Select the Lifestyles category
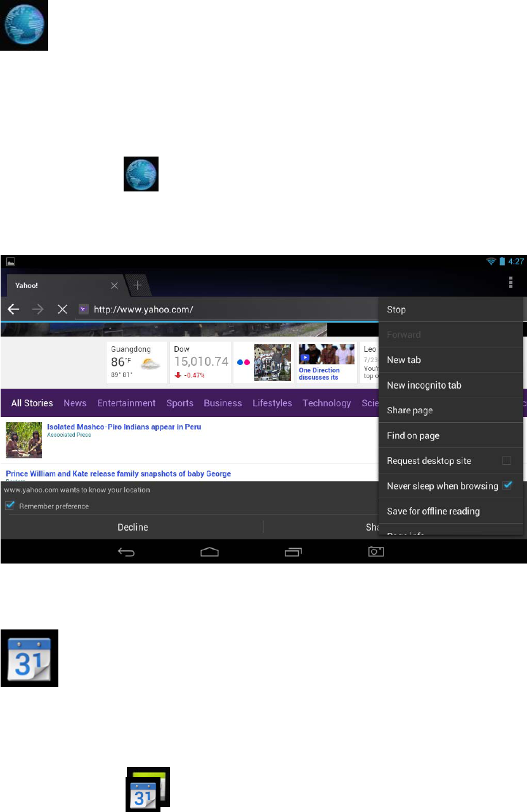Viewport: 527px width, 812px height. pyautogui.click(x=272, y=403)
